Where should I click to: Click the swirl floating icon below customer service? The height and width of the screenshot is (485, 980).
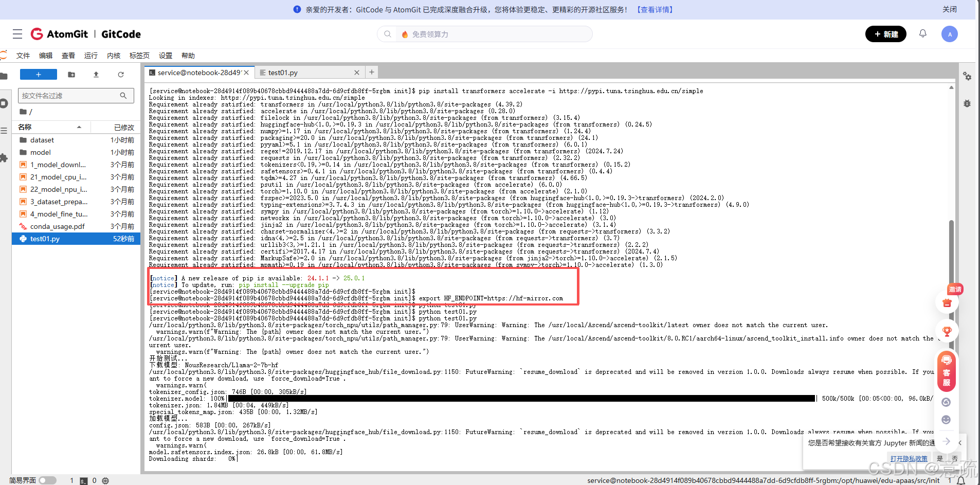pos(946,402)
